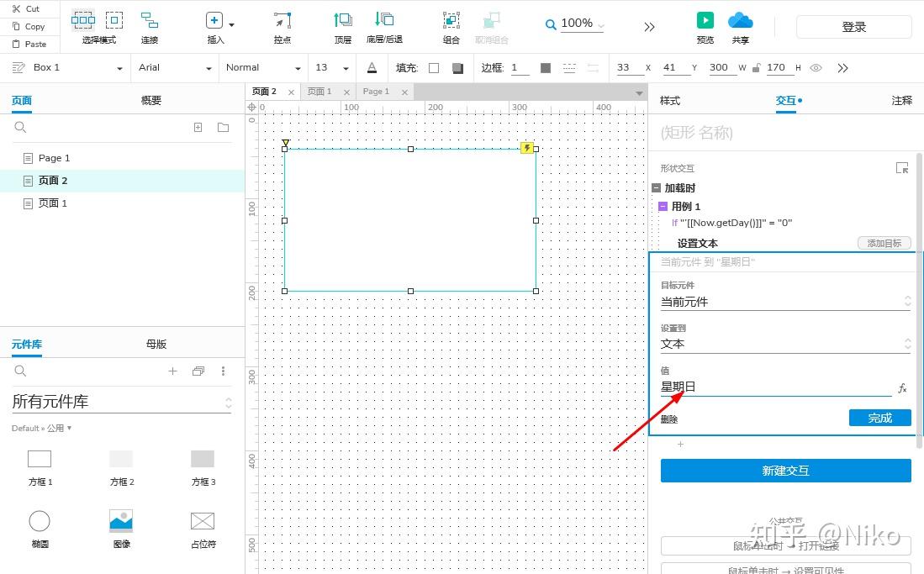The width and height of the screenshot is (924, 574).
Task: Click the dark fill color swatch
Action: [x=457, y=68]
